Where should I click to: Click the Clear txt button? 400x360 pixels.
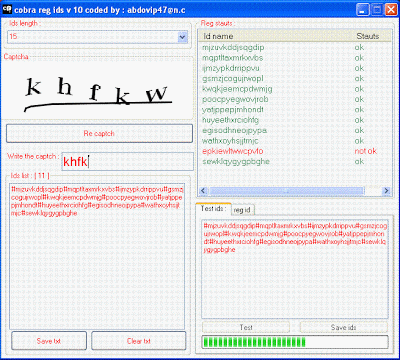138,341
